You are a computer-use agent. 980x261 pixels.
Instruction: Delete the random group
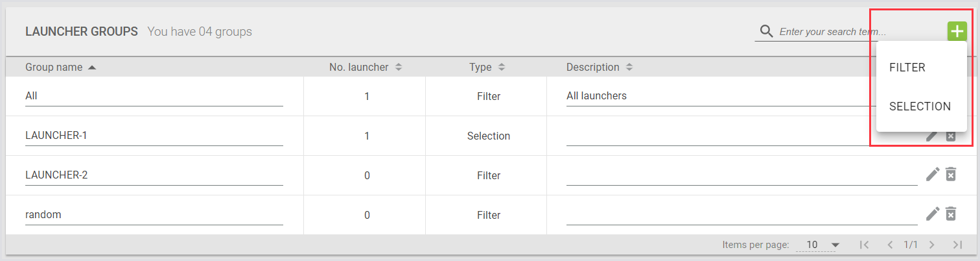point(951,214)
